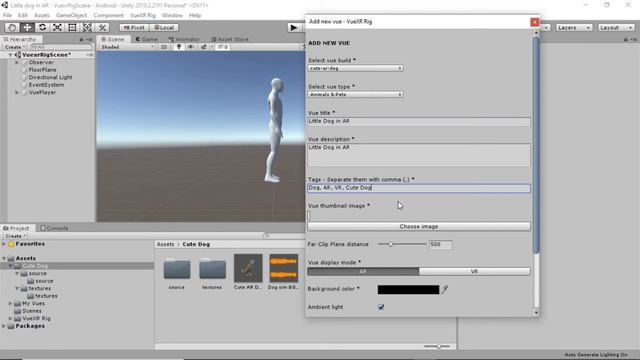Click the Unity logo in title bar
This screenshot has width=640, height=360.
[4, 5]
